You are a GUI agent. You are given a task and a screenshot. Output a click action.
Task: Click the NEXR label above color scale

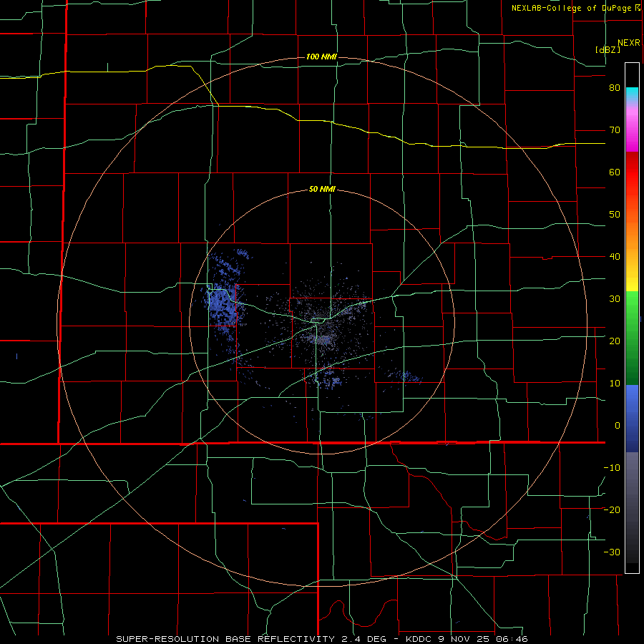[628, 43]
